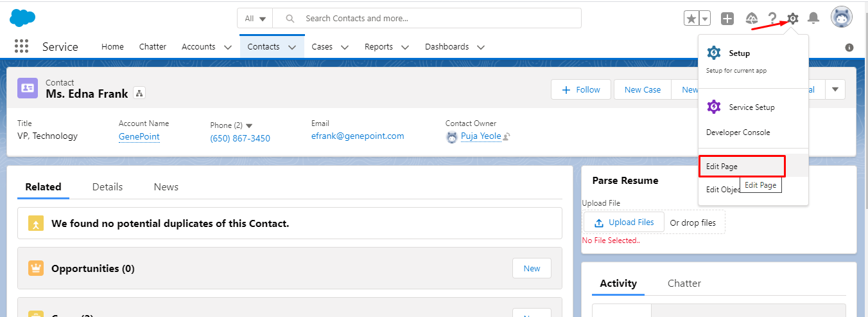
Task: Open the Reports navigation tab
Action: click(379, 46)
